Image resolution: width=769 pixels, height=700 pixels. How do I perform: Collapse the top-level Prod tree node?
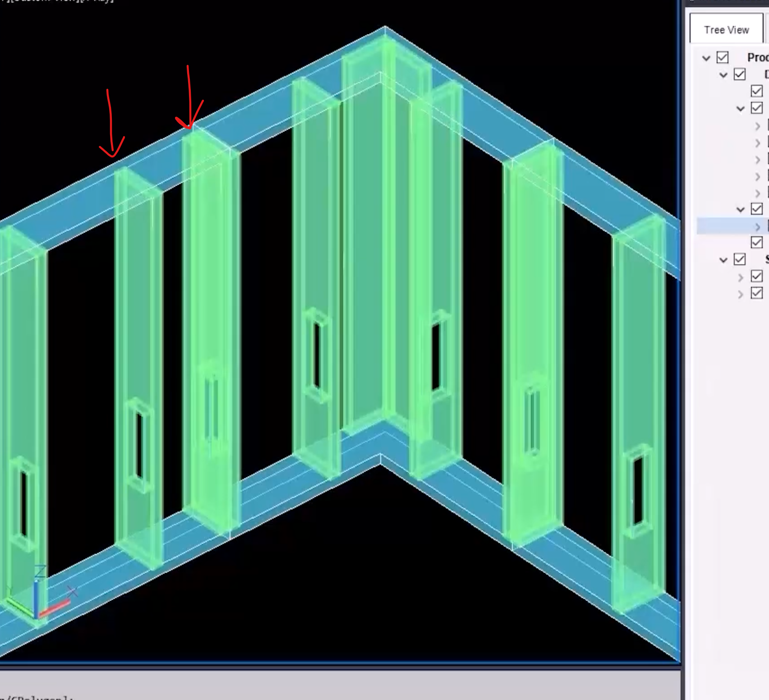[706, 58]
